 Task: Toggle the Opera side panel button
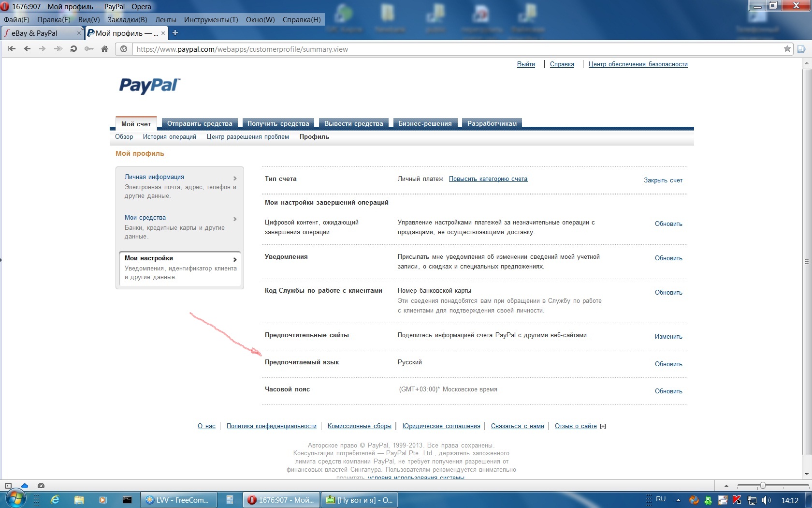tap(8, 486)
